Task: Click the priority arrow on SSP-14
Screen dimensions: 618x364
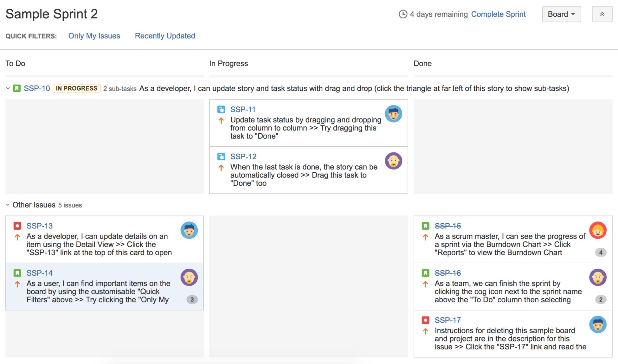Action: coord(17,284)
